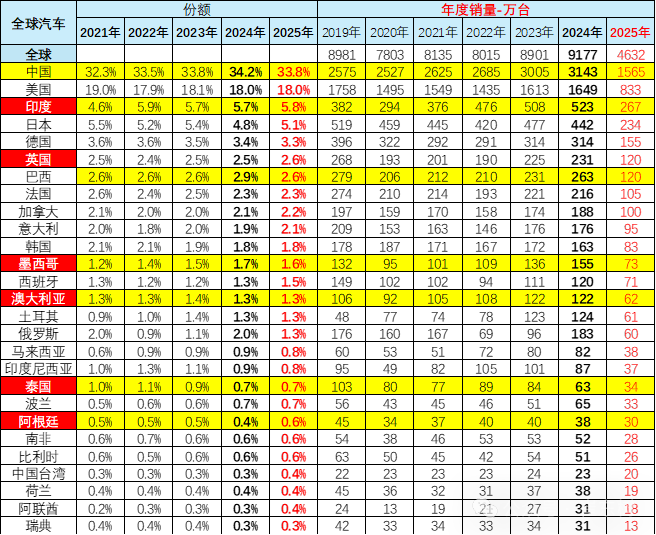
Task: Select the 年度销量-万台 group header
Action: [x=485, y=9]
